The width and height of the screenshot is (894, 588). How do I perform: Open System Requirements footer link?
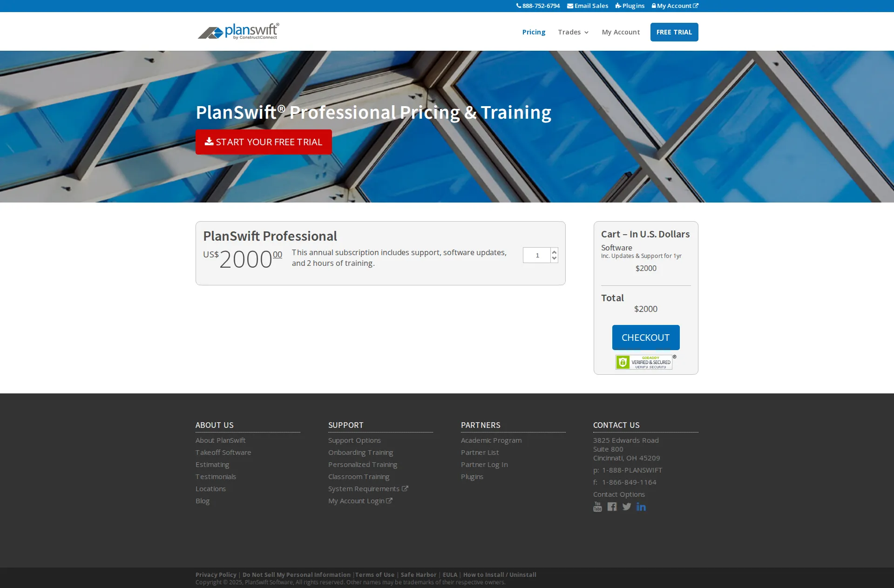368,489
